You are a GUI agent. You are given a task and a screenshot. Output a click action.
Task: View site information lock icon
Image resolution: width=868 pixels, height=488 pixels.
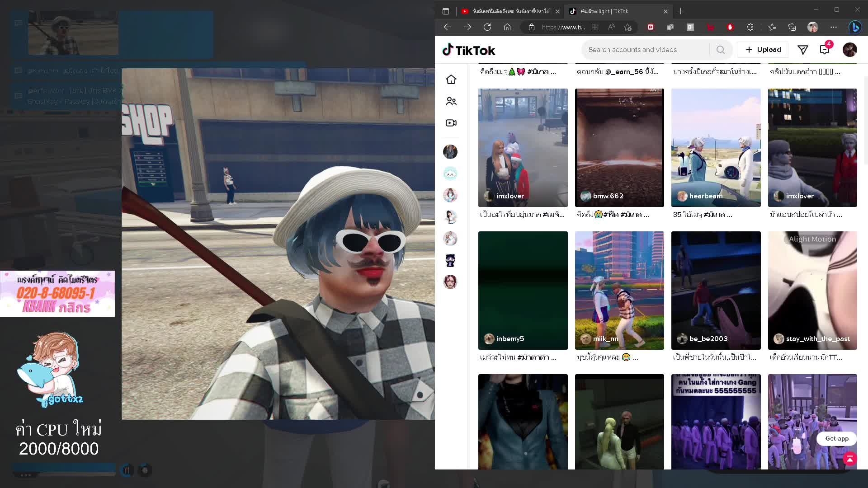[x=532, y=27]
